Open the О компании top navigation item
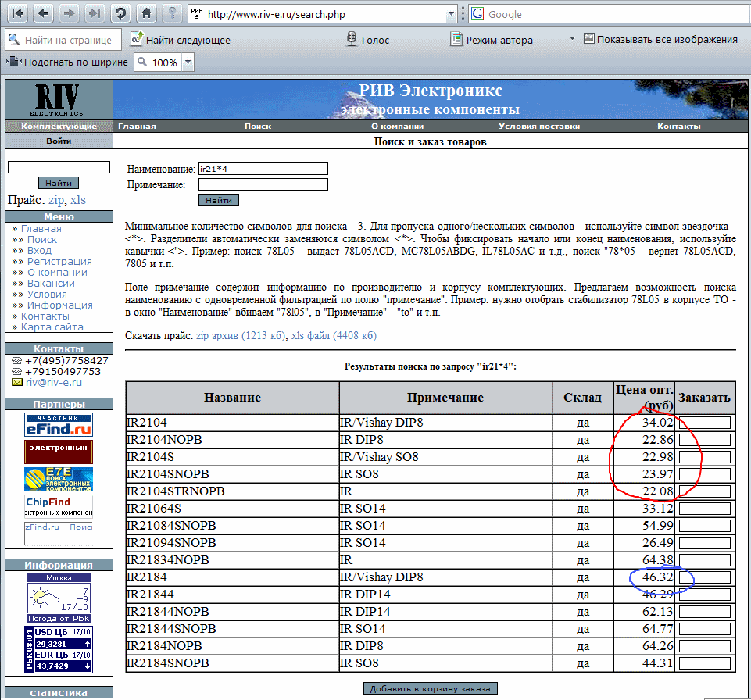751x700 pixels. coord(398,127)
